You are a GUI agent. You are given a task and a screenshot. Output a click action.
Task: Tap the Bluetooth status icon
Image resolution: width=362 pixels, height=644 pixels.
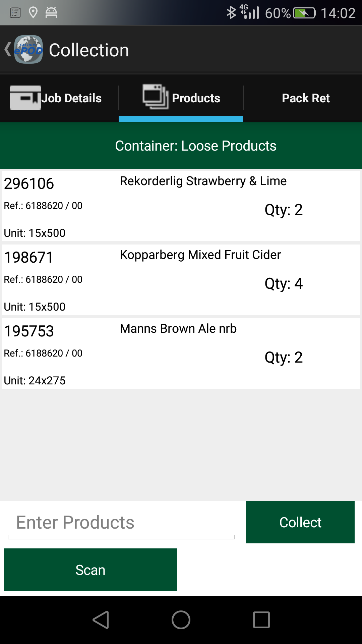tap(231, 13)
